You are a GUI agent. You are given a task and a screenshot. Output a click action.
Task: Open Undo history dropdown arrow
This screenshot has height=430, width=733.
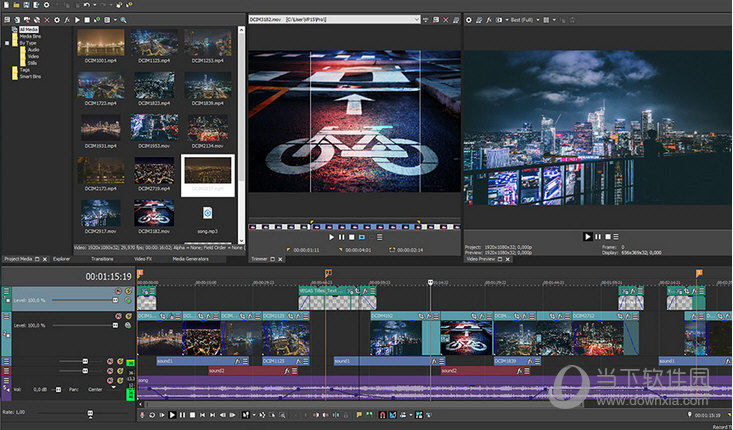94,5
